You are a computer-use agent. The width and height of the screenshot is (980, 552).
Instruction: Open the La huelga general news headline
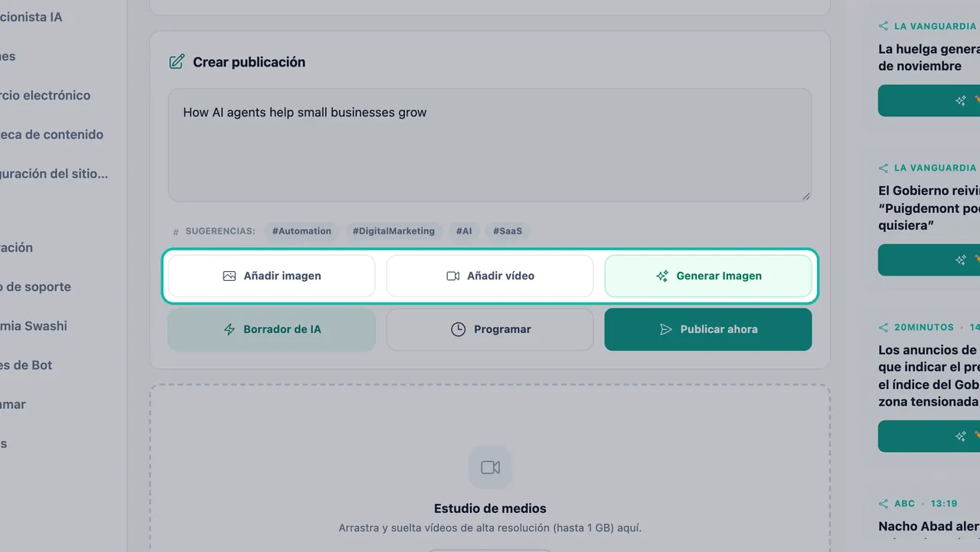tap(929, 57)
